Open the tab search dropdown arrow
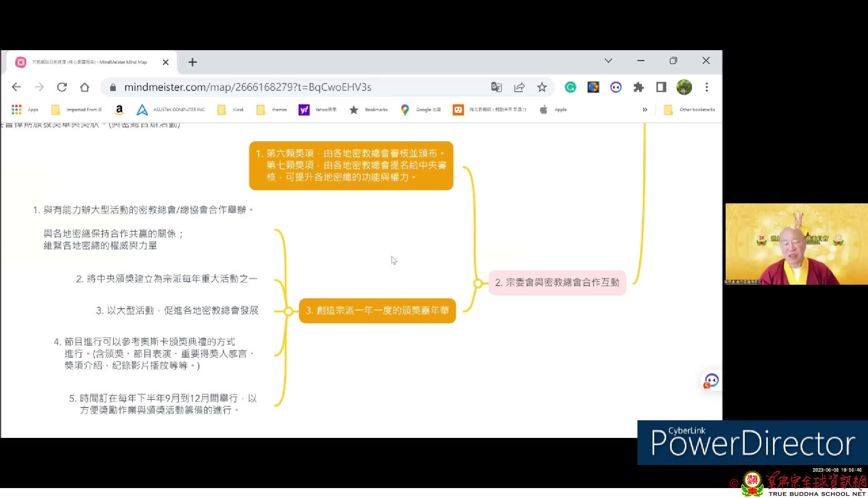This screenshot has width=868, height=498. point(609,61)
